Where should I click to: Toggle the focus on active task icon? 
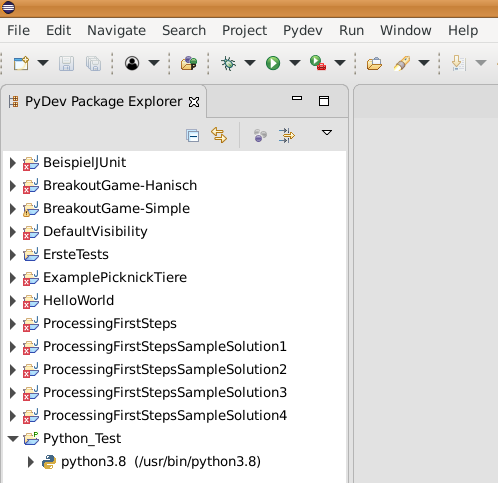[x=260, y=135]
